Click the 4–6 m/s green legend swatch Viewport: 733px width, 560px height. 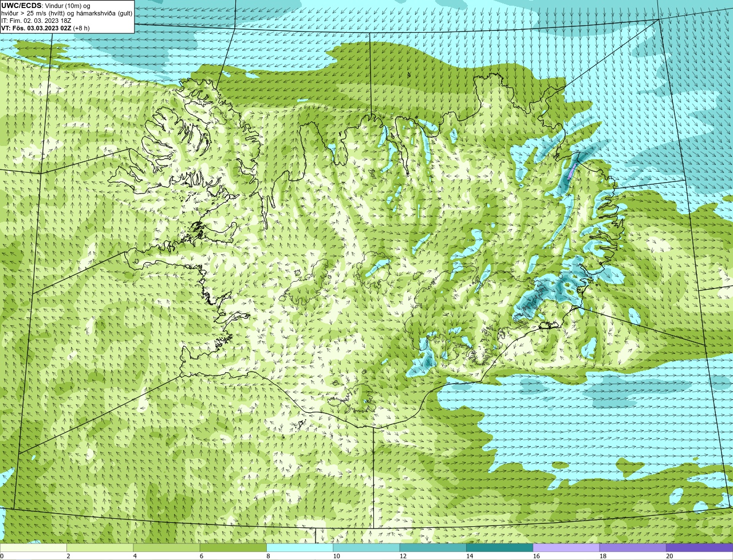(167, 547)
